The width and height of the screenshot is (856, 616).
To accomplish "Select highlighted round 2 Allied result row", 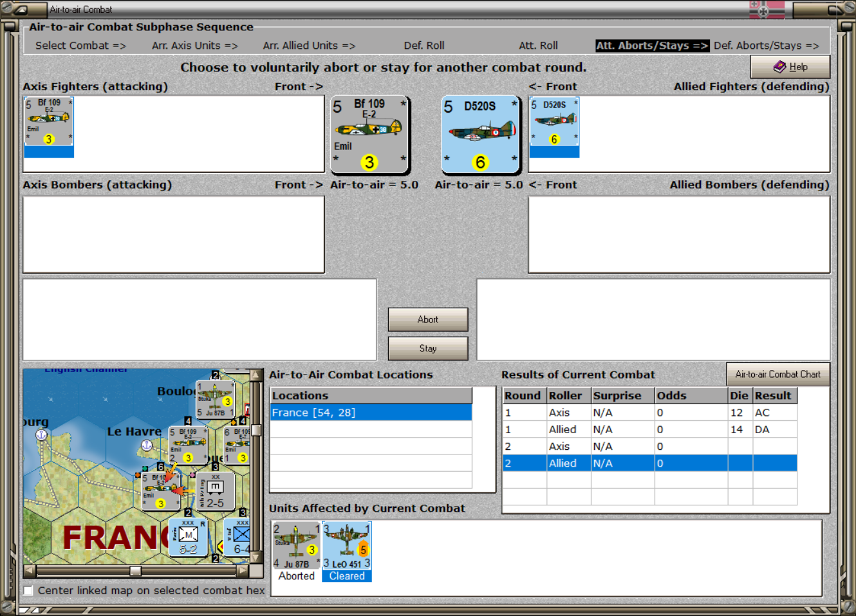I will (649, 463).
